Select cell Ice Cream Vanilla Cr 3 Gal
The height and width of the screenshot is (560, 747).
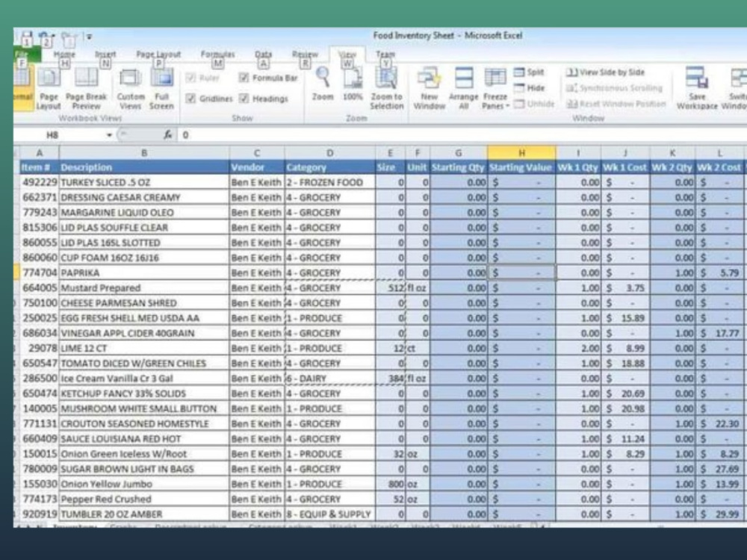coord(144,379)
